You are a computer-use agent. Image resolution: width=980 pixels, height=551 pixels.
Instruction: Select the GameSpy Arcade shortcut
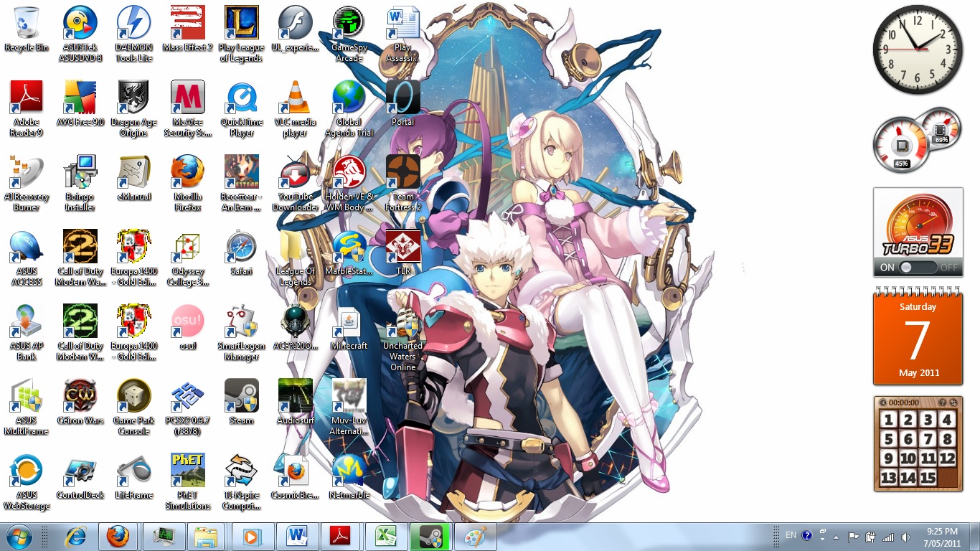349,34
